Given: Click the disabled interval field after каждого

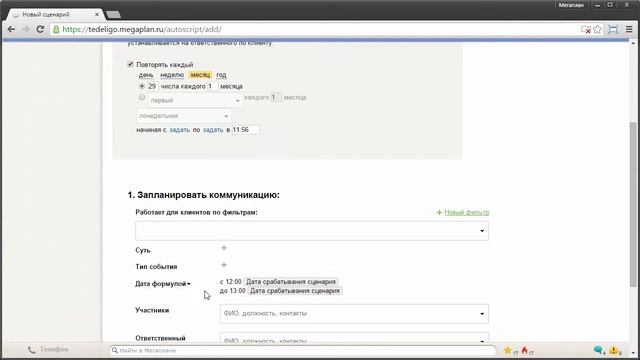Looking at the screenshot, I should pyautogui.click(x=276, y=97).
